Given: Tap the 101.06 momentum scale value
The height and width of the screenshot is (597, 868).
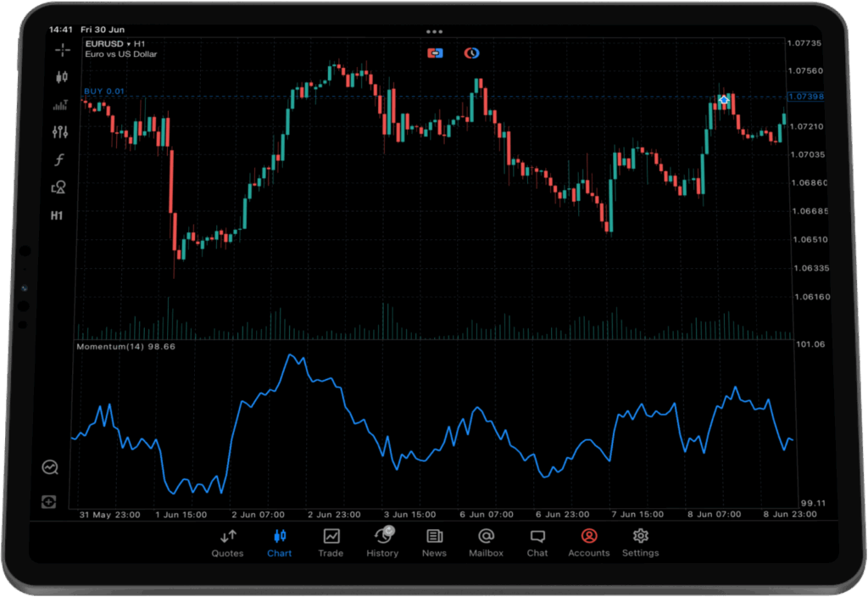Looking at the screenshot, I should coord(810,344).
